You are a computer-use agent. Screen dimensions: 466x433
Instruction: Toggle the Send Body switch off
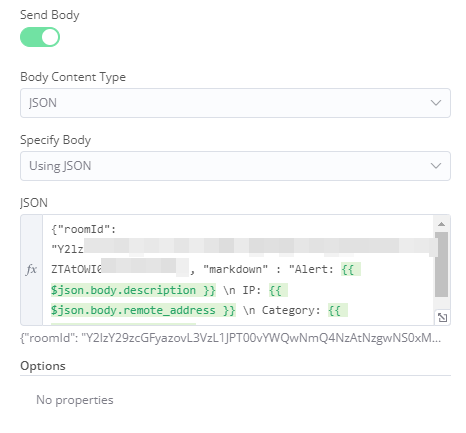[x=40, y=37]
